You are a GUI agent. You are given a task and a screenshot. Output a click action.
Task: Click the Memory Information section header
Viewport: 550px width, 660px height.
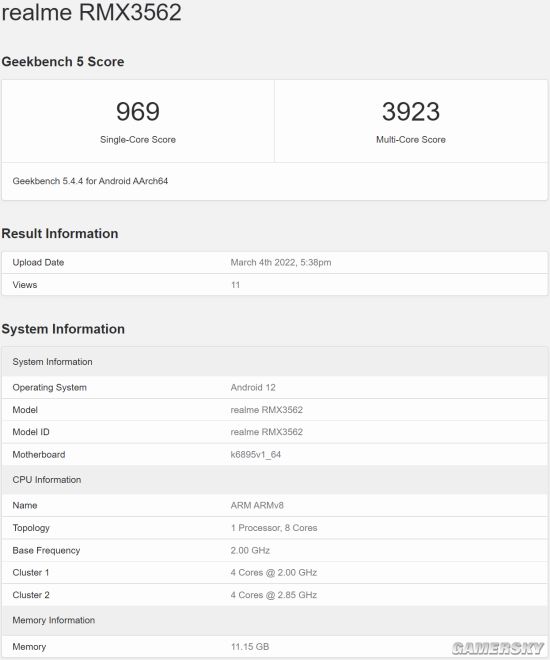[x=274, y=620]
